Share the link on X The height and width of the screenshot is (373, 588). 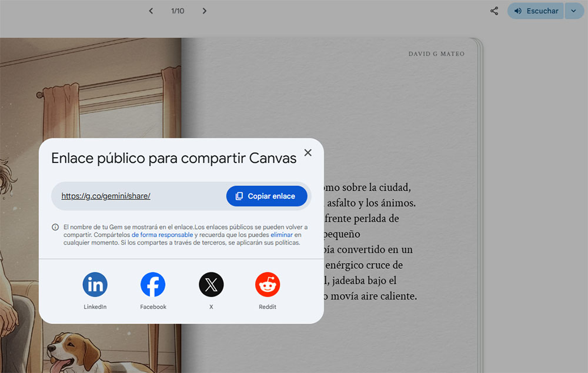coord(211,284)
